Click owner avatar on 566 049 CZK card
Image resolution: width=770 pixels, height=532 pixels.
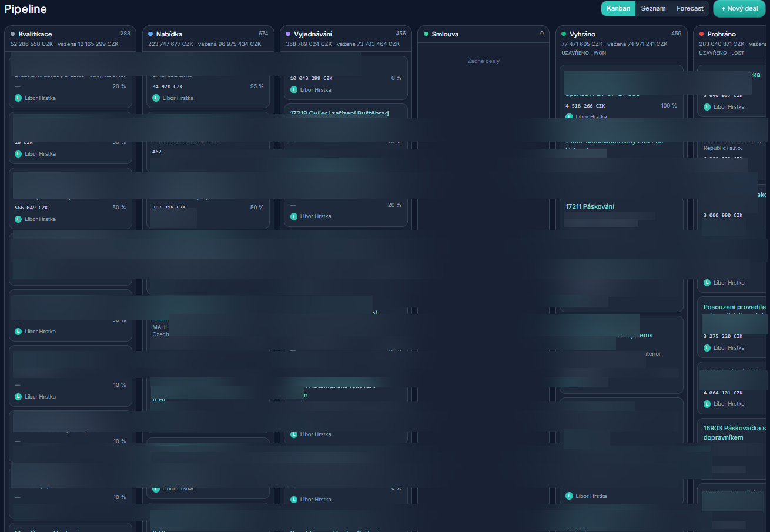click(18, 219)
